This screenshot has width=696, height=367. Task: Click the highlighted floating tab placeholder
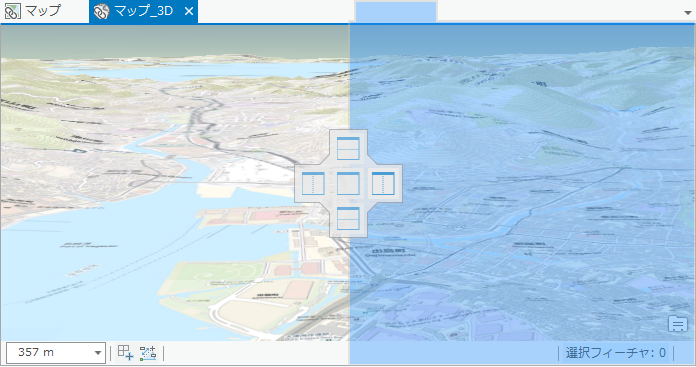[396, 12]
